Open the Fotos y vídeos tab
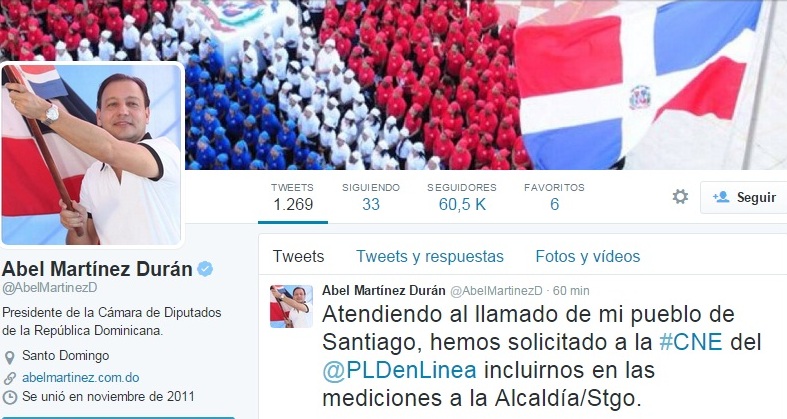This screenshot has height=419, width=787. click(588, 256)
